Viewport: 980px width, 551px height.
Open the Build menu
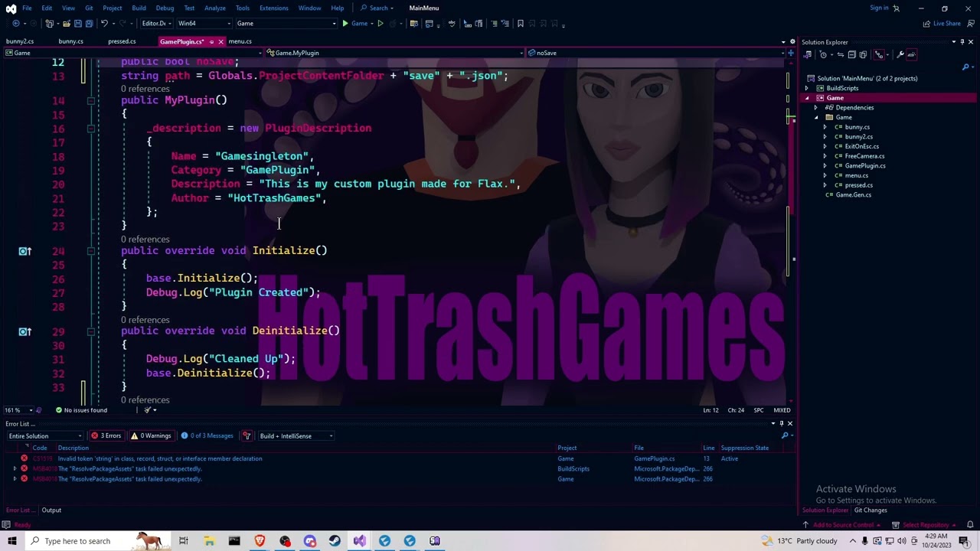click(139, 8)
